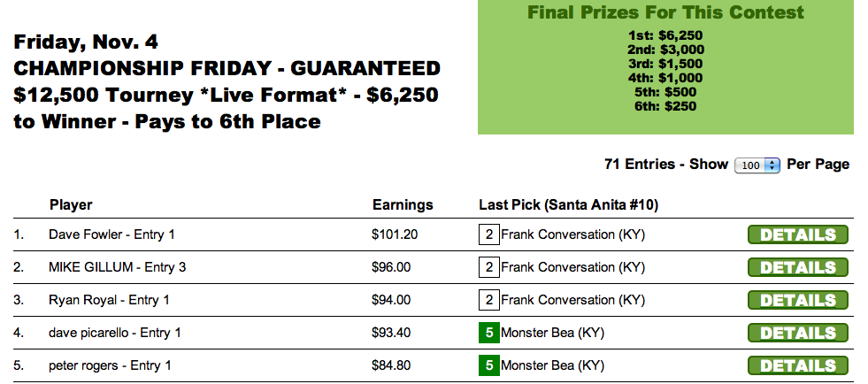
Task: Click the Last Pick column header
Action: pos(568,205)
